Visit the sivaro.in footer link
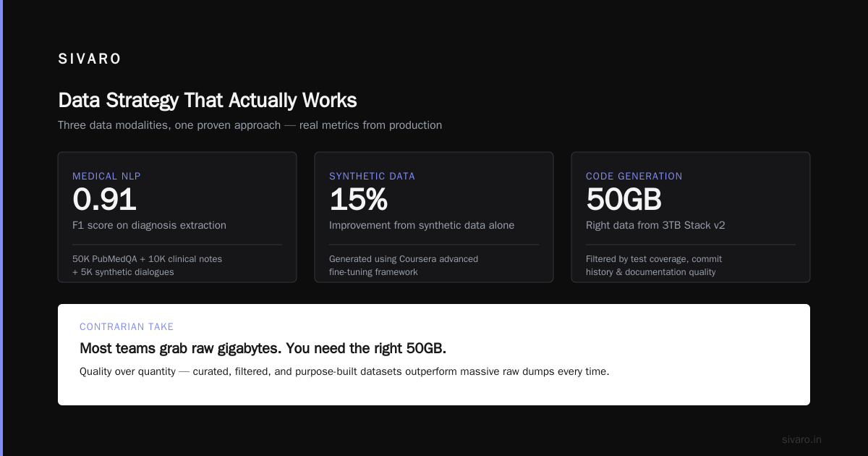868x456 pixels. [x=801, y=439]
